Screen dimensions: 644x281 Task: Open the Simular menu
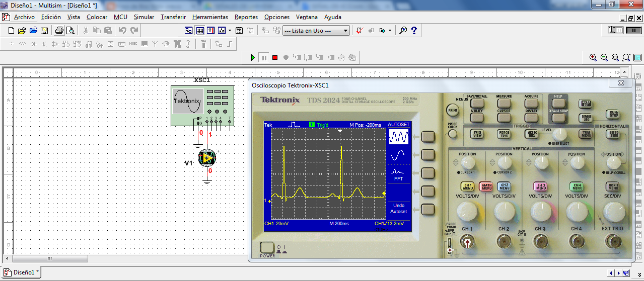coord(144,17)
